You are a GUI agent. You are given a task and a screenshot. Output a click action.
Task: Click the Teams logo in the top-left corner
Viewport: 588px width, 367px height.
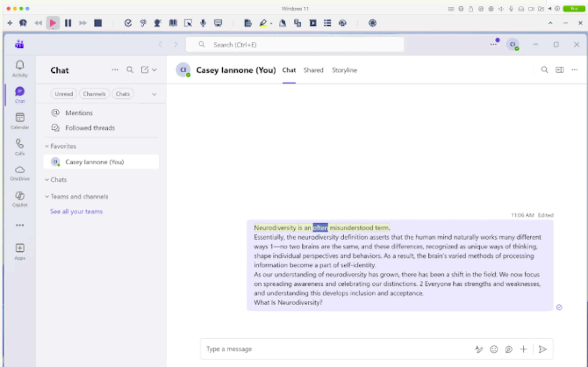[x=19, y=44]
